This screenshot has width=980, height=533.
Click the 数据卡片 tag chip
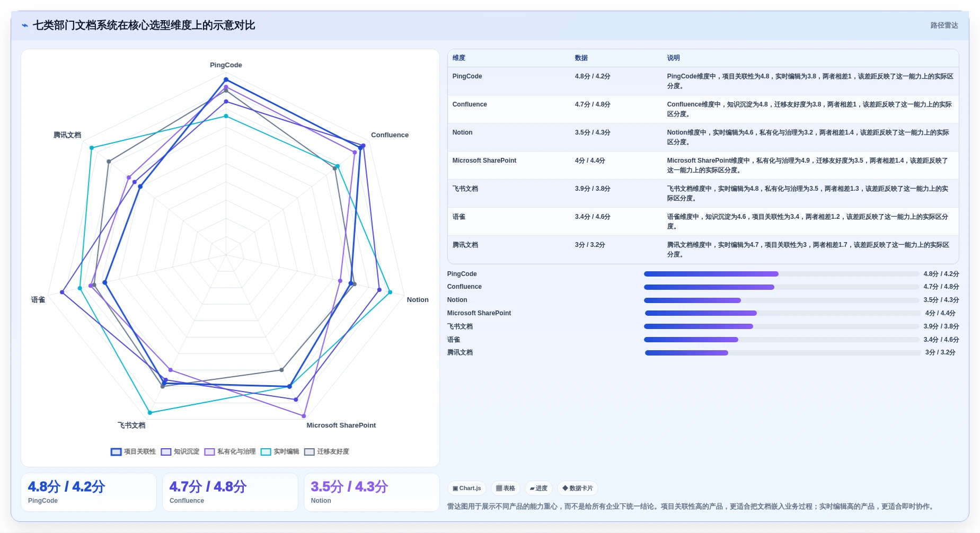click(578, 488)
